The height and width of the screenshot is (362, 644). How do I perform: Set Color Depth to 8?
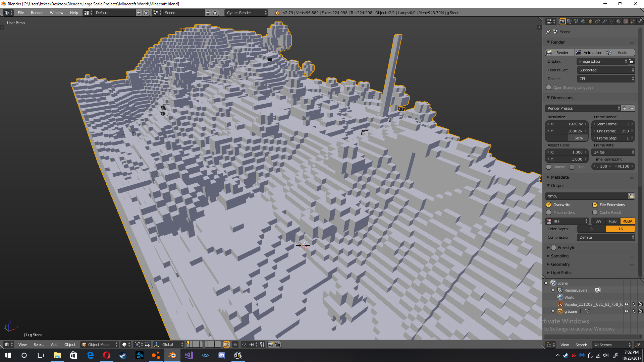(x=591, y=229)
